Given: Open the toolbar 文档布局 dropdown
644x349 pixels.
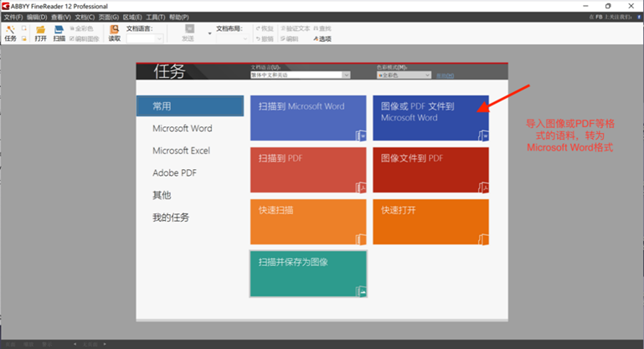Looking at the screenshot, I should coord(233,38).
